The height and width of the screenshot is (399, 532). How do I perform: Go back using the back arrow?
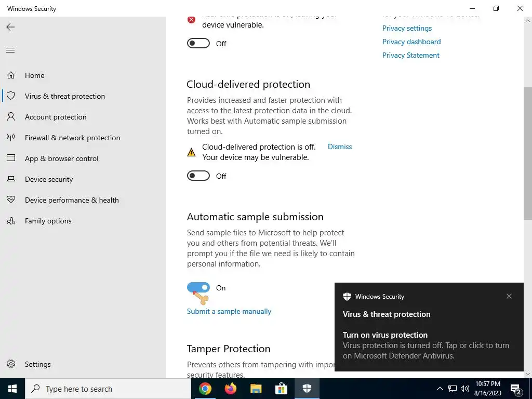10,27
